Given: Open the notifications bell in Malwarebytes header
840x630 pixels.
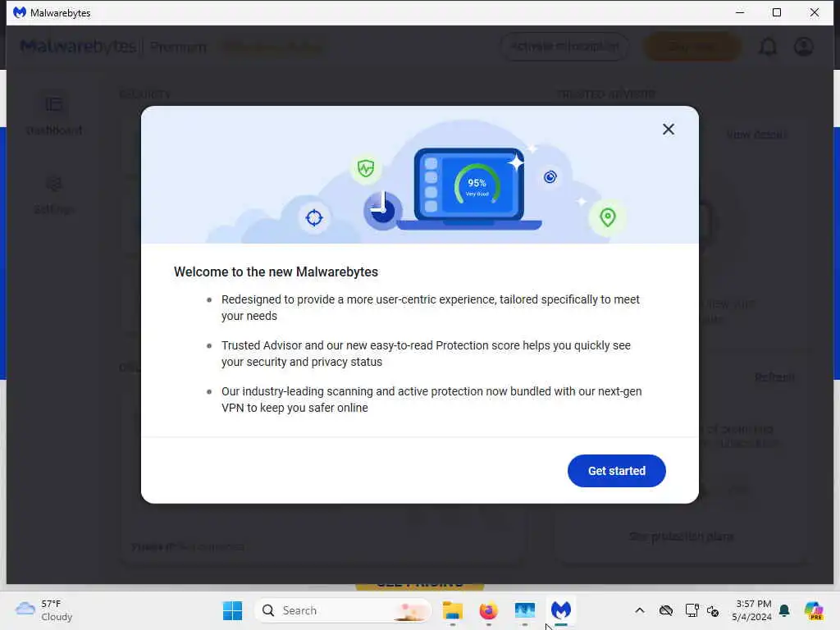Looking at the screenshot, I should 767,47.
